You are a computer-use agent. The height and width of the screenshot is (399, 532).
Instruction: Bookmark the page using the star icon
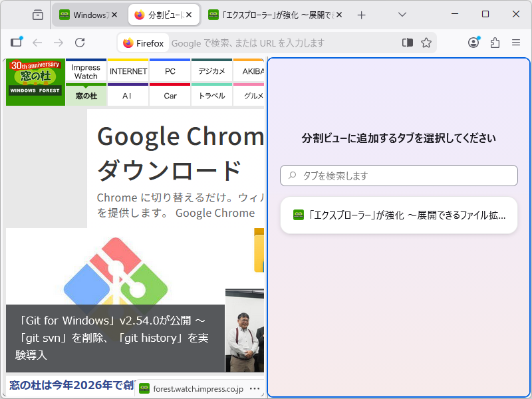(x=426, y=42)
